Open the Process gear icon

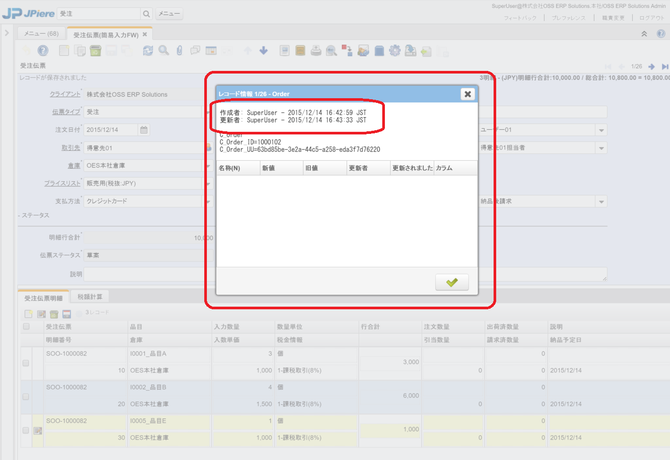click(x=395, y=51)
